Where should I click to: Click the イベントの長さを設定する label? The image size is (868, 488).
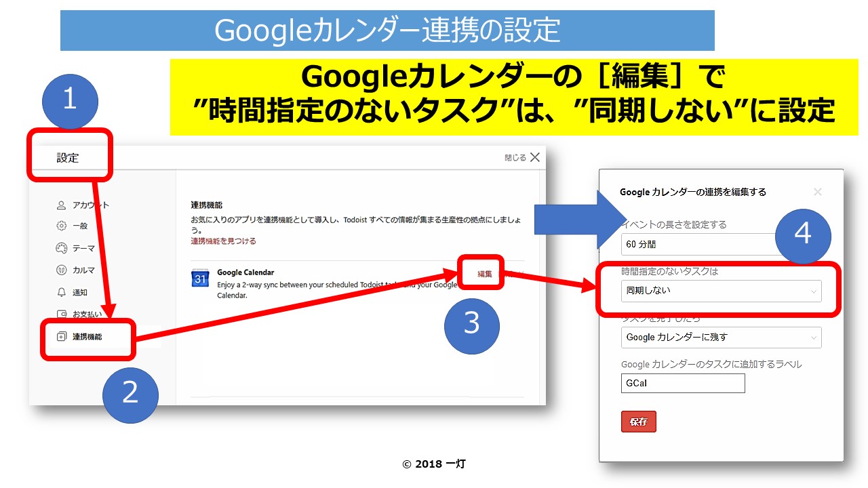click(x=673, y=224)
